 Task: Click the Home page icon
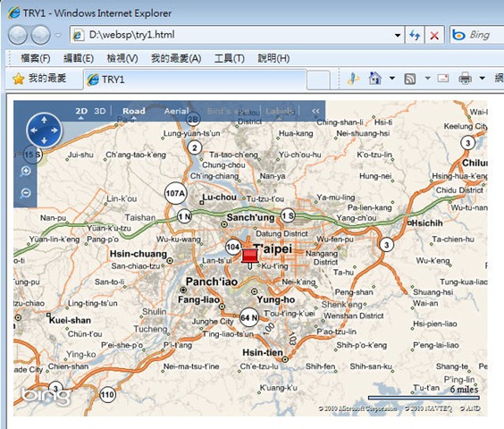coord(374,78)
